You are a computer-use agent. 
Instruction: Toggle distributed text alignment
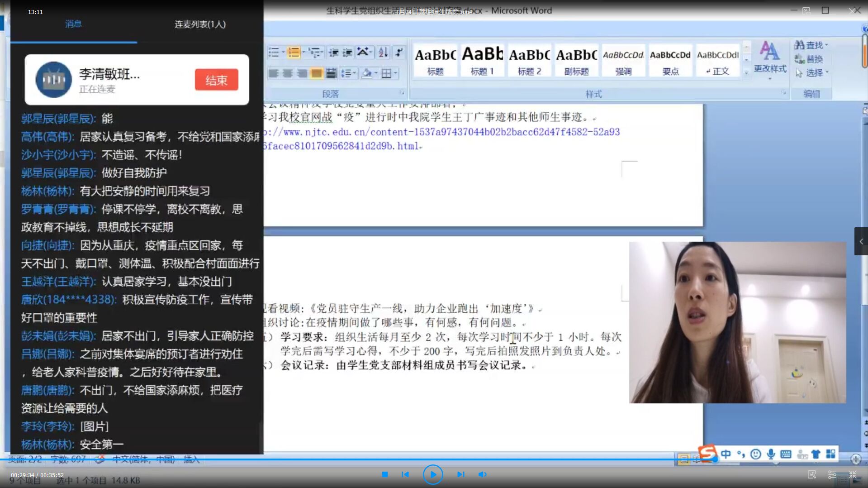pos(331,73)
